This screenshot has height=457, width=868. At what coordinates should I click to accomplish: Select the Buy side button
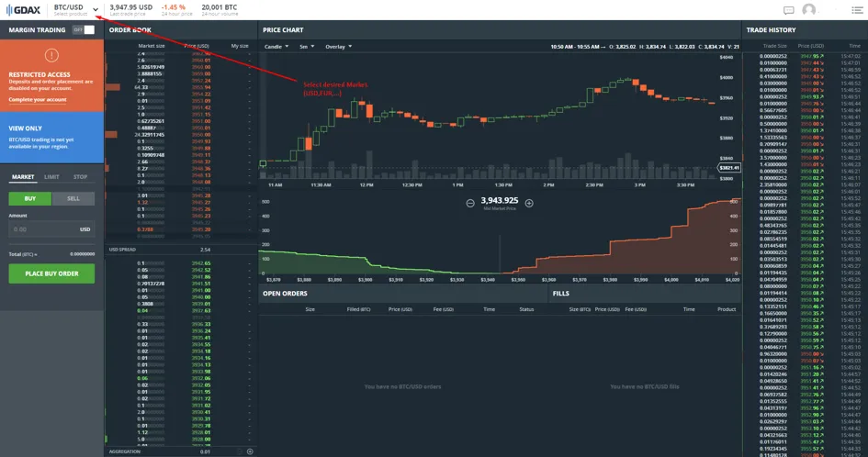pyautogui.click(x=30, y=198)
